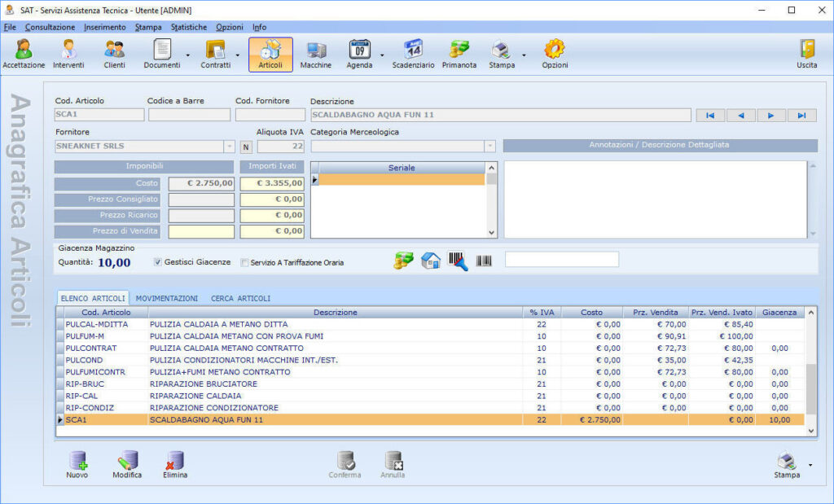The width and height of the screenshot is (834, 504).
Task: Switch to the CERCA ARTICOLI tab
Action: (240, 299)
